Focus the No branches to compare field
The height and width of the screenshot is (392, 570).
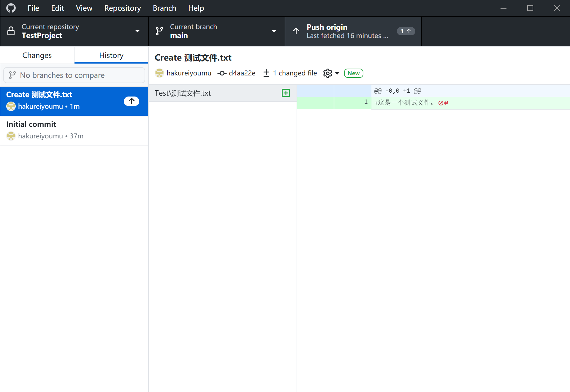(74, 75)
